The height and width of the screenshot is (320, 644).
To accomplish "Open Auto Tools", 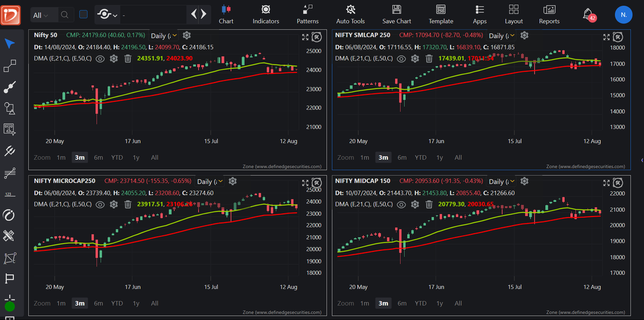I will [350, 14].
